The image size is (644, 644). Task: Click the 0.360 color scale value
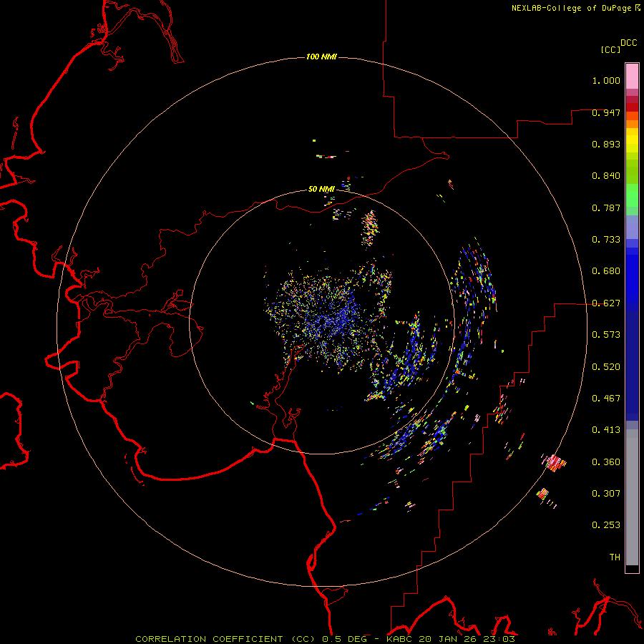coord(606,462)
